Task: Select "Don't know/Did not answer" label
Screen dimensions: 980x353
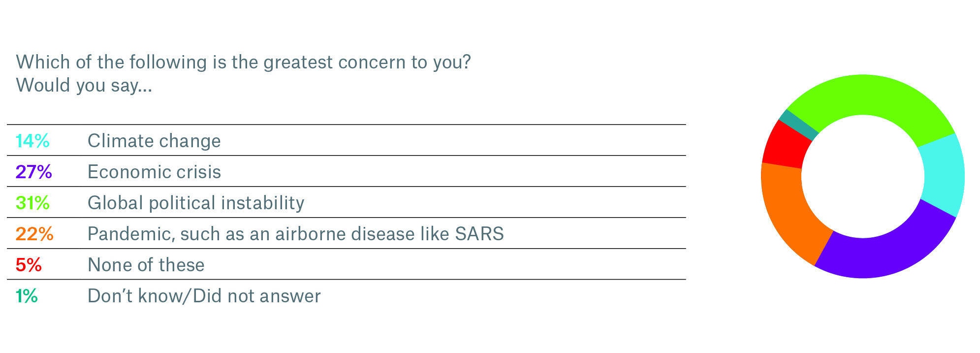Action: 204,296
